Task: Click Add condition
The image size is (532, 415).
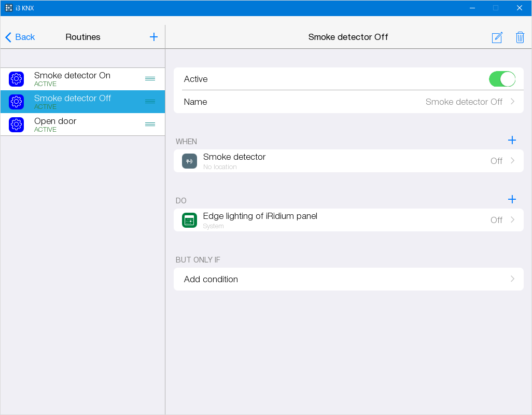Action: [x=211, y=279]
